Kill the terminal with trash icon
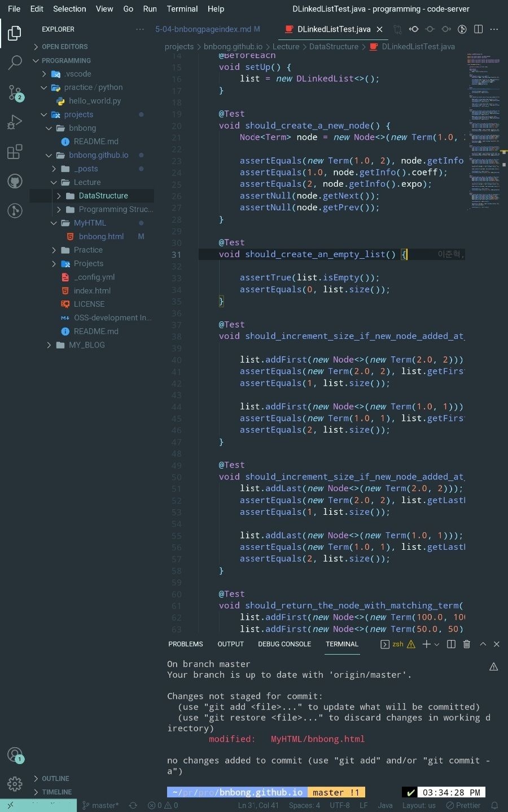 467,644
